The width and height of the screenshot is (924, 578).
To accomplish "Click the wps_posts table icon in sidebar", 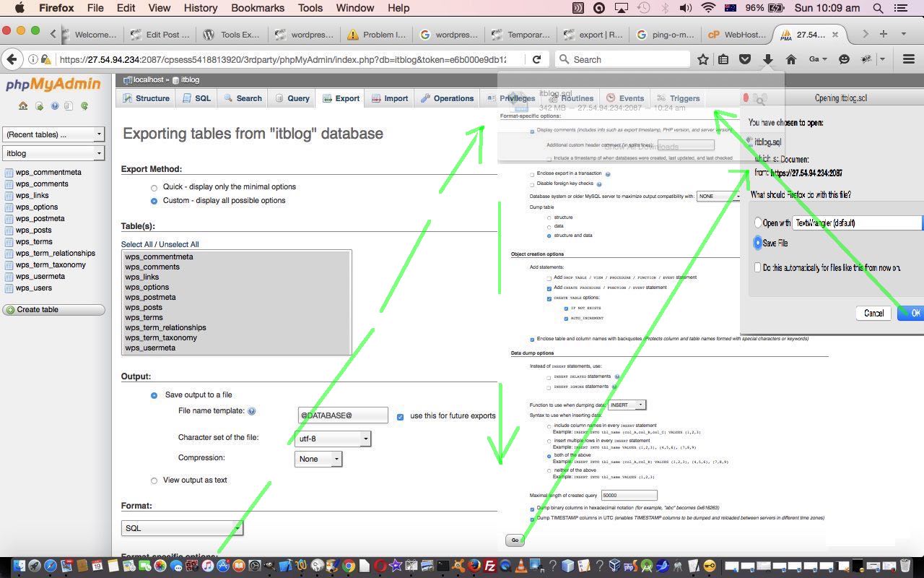I will pos(9,230).
